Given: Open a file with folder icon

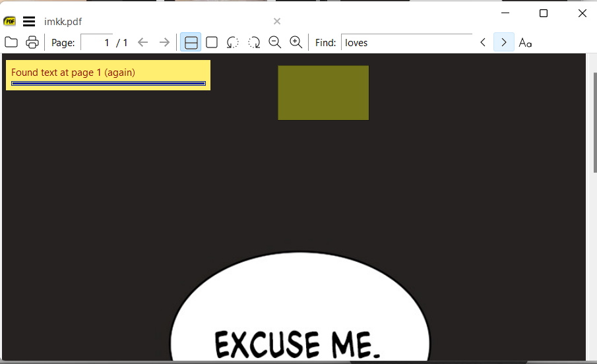Looking at the screenshot, I should (x=11, y=42).
